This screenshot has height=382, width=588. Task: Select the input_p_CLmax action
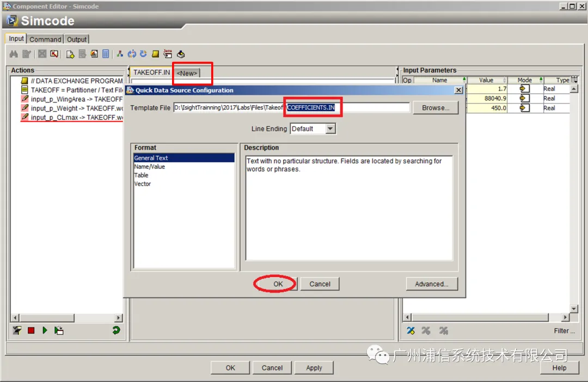click(72, 118)
